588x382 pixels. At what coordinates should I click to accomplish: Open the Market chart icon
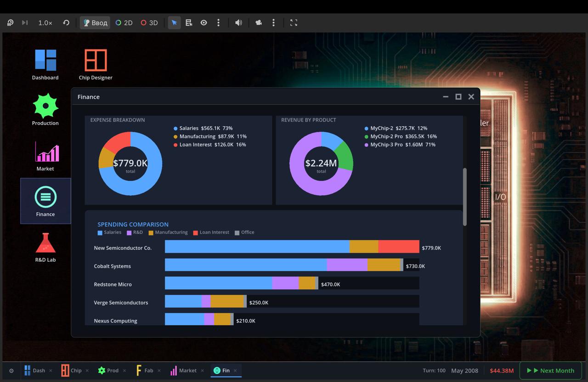45,156
